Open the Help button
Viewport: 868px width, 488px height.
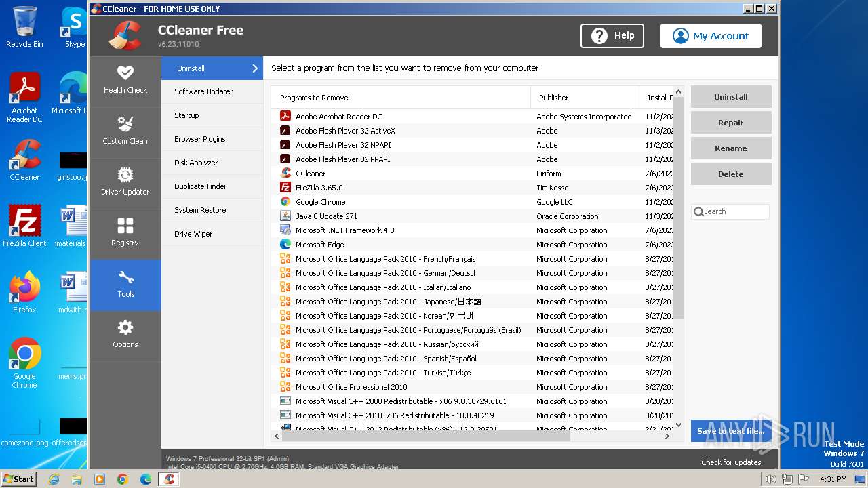tap(612, 36)
